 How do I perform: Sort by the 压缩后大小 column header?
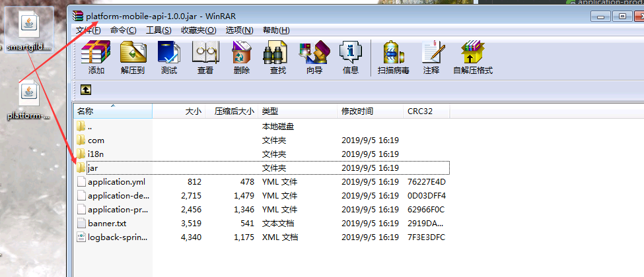[232, 111]
